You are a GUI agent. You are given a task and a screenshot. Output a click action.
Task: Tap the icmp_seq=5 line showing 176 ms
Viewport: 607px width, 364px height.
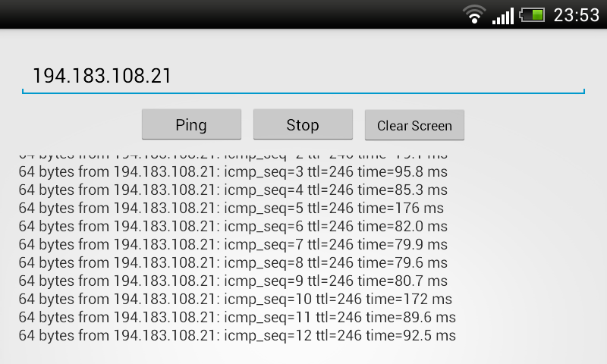click(231, 208)
